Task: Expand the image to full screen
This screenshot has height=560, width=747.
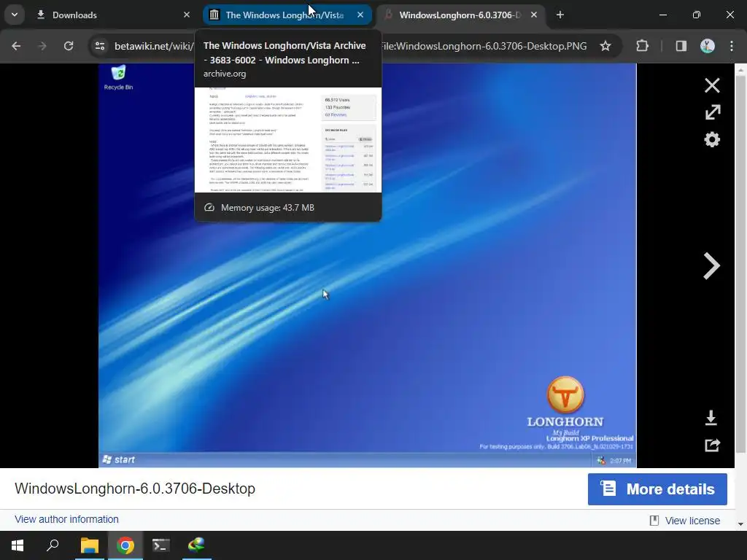Action: pyautogui.click(x=712, y=112)
